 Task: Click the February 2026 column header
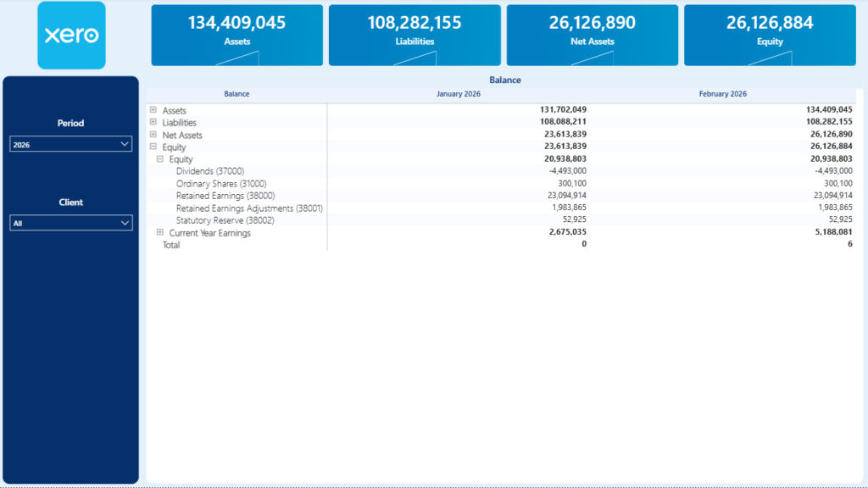pos(722,94)
